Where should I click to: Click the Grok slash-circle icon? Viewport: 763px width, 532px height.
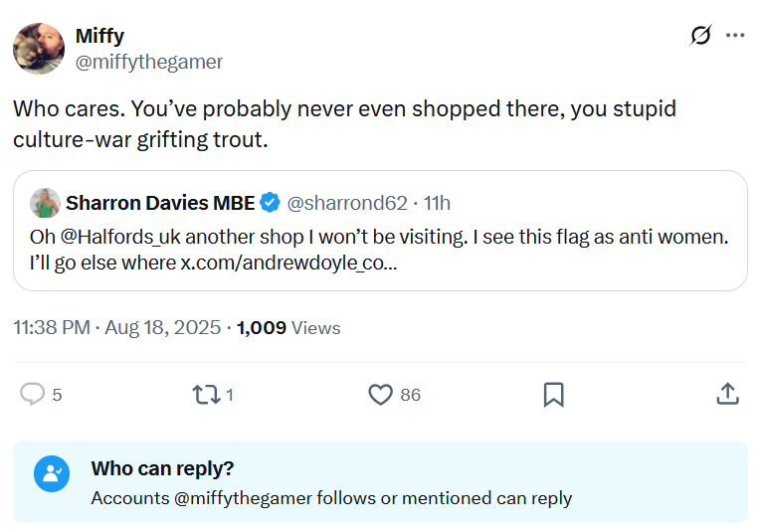(700, 36)
